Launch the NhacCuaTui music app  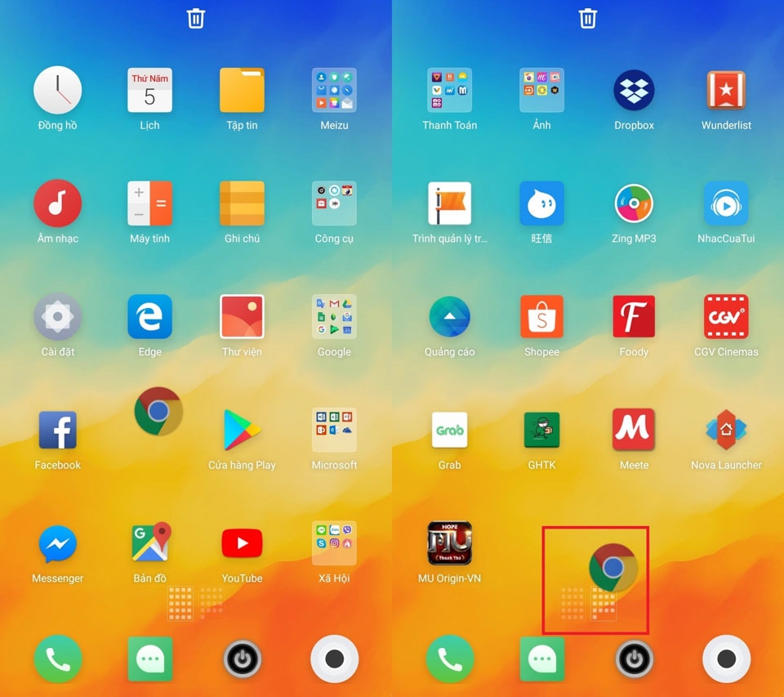point(726,203)
